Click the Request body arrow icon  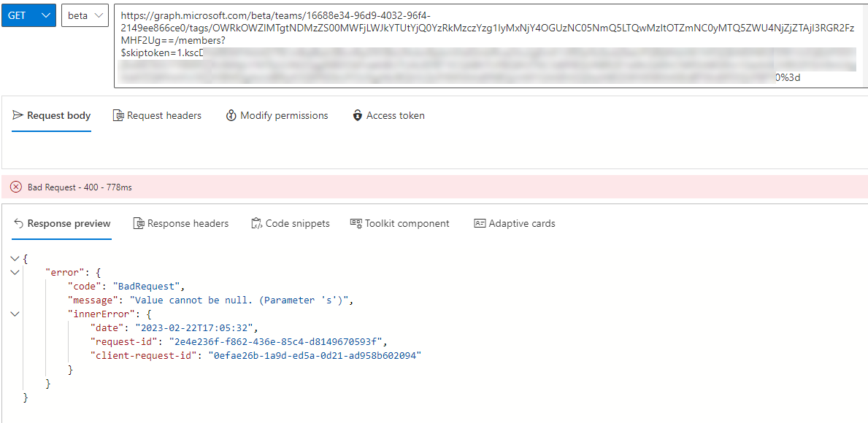[x=16, y=115]
